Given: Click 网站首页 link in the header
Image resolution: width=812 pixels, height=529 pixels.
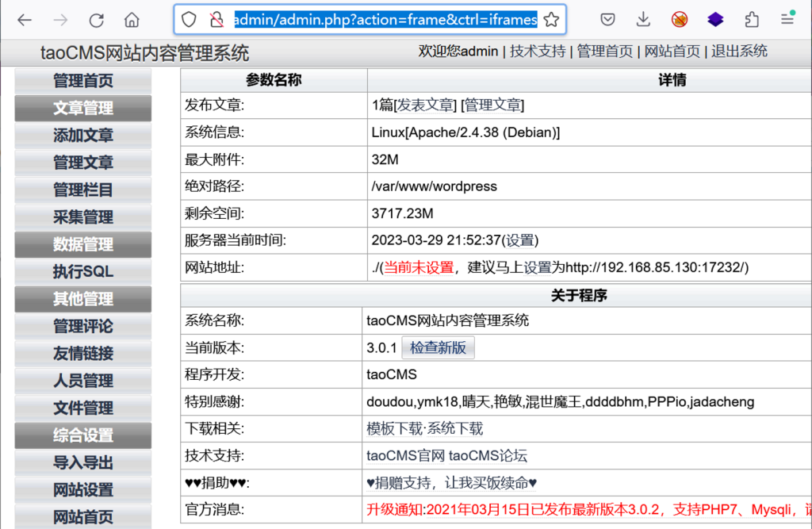Looking at the screenshot, I should point(672,52).
